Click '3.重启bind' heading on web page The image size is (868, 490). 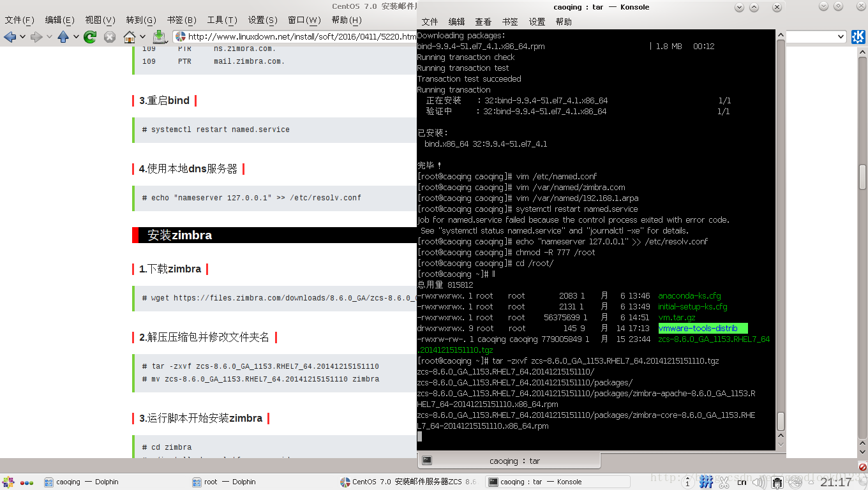click(164, 101)
